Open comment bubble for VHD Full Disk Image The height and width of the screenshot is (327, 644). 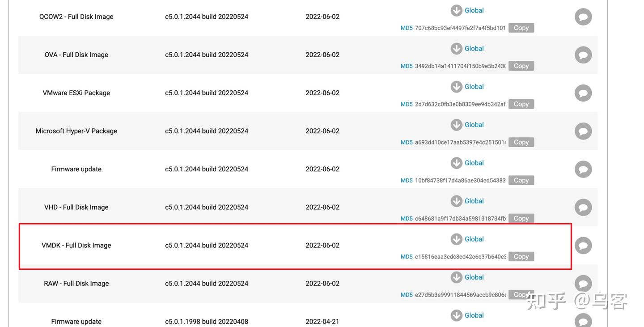point(583,208)
